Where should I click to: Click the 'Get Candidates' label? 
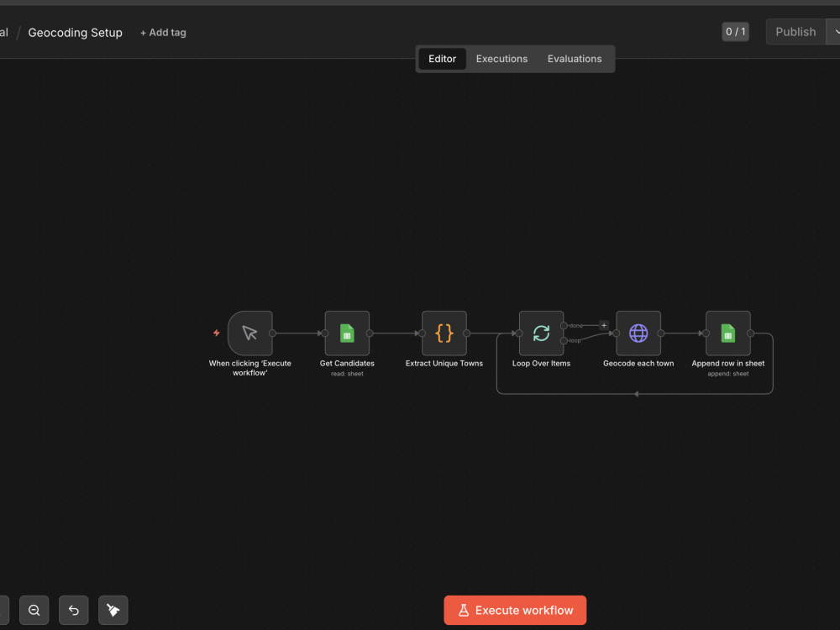[347, 363]
